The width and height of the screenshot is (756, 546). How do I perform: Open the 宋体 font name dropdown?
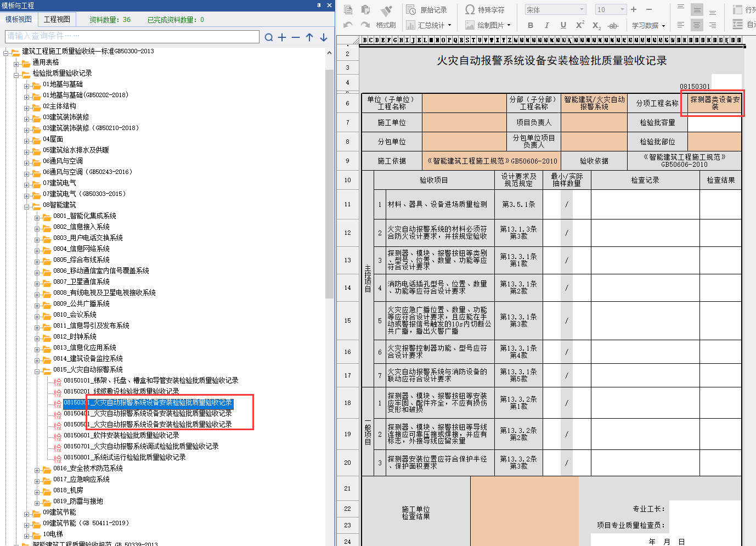pos(582,9)
